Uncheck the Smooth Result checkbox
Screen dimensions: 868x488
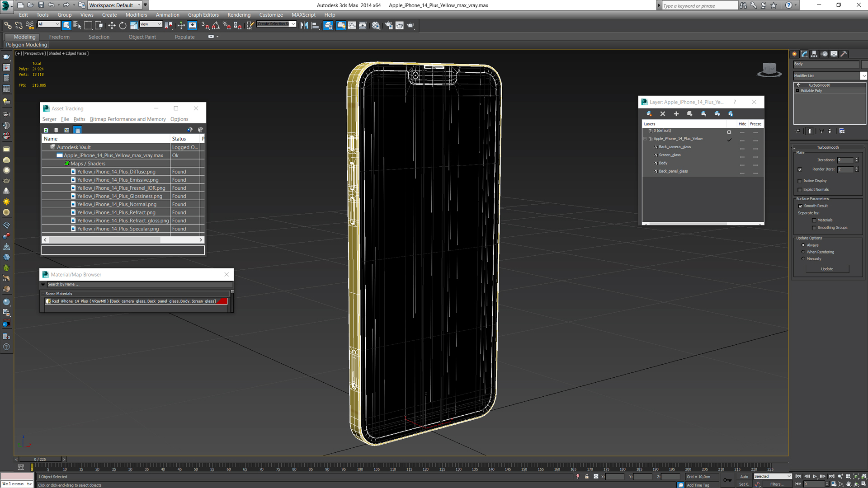point(800,206)
